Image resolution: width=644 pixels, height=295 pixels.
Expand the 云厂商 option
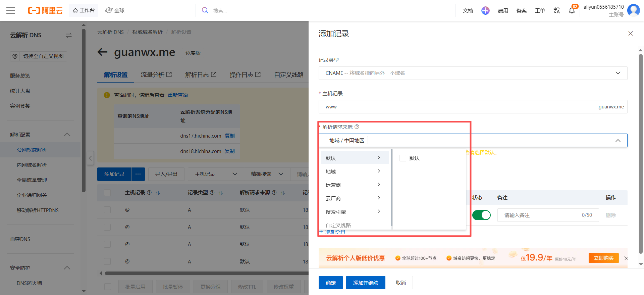pyautogui.click(x=355, y=198)
